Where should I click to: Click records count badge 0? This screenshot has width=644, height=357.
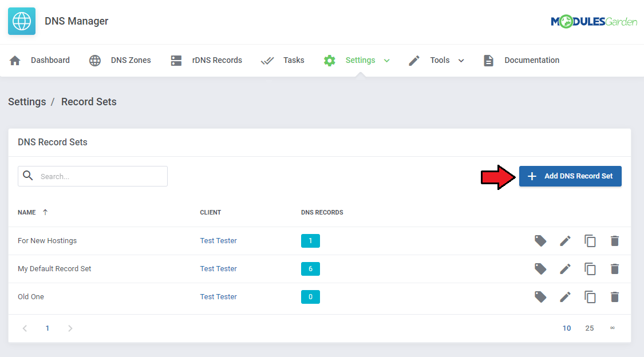[310, 297]
